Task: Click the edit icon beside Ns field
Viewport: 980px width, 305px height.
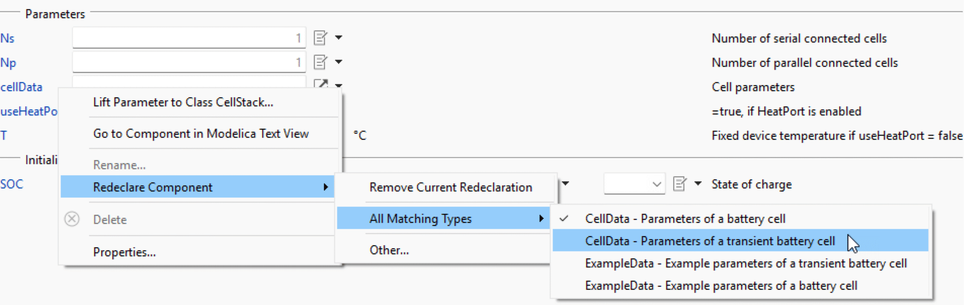Action: point(320,37)
